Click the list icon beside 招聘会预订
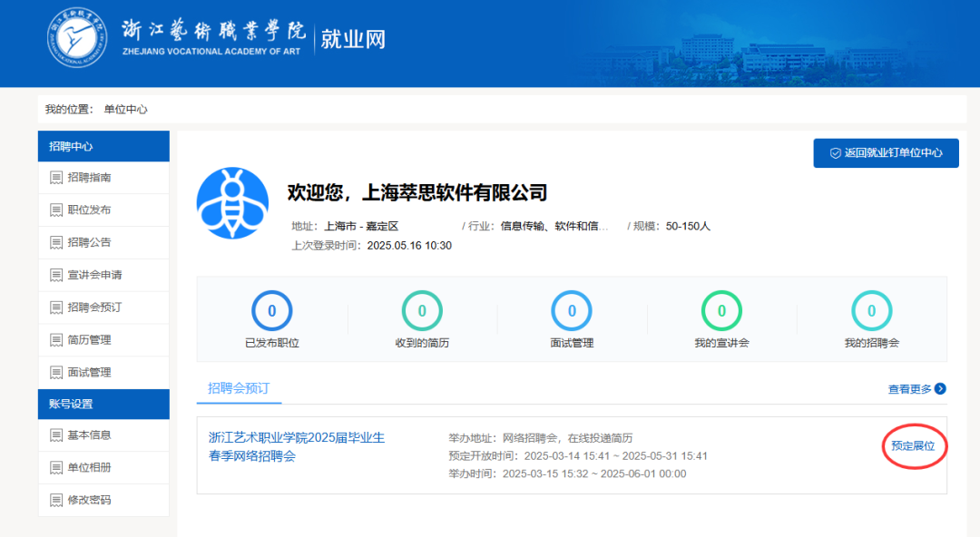The height and width of the screenshot is (537, 980). [x=56, y=308]
